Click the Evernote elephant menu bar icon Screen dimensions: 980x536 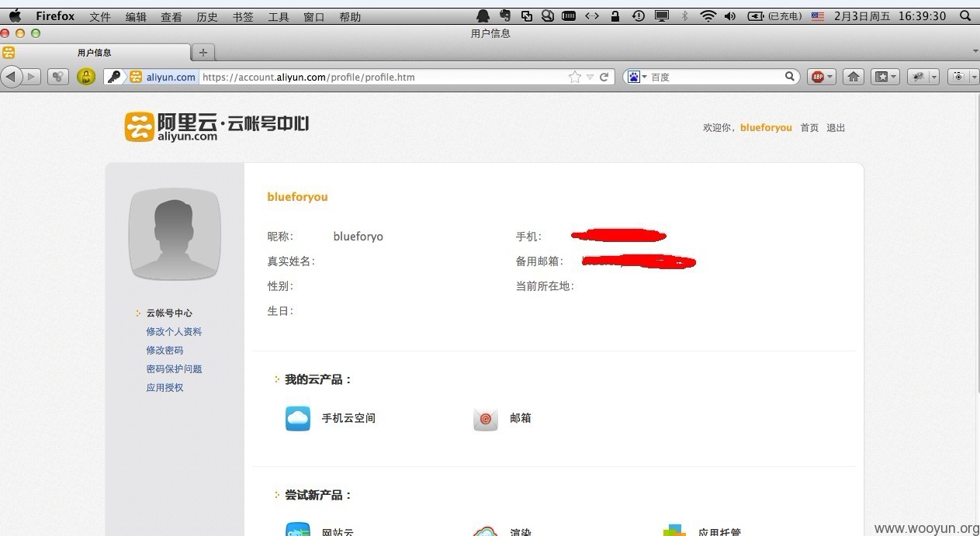505,16
